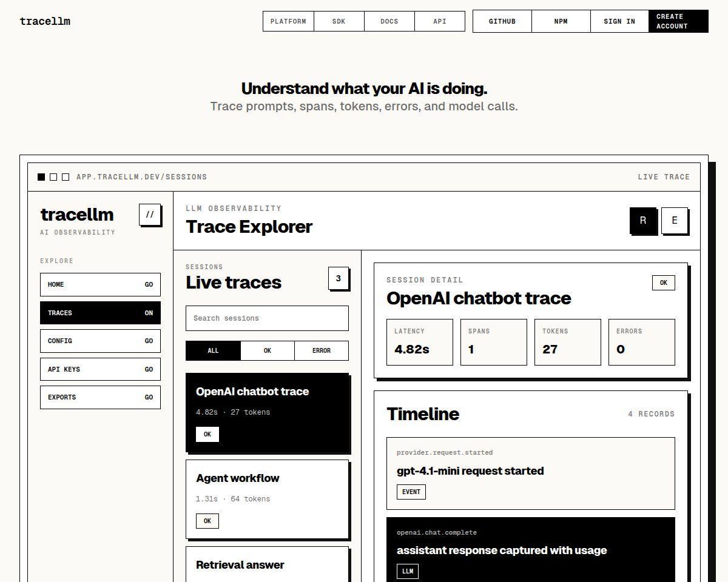Focus the Search sessions field
The image size is (728, 582).
click(267, 318)
